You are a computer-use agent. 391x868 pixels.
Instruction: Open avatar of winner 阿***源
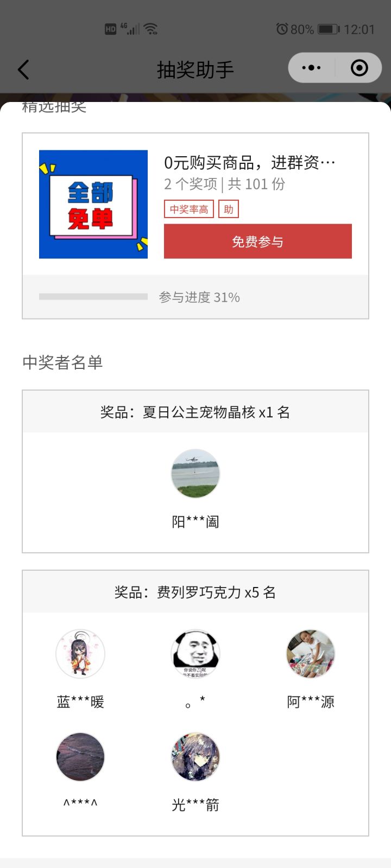pos(311,654)
